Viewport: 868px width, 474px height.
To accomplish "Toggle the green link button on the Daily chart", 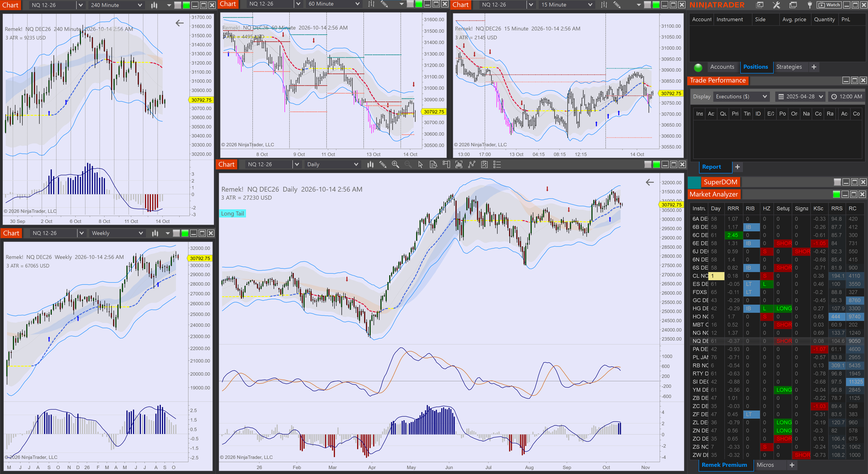I will 656,165.
